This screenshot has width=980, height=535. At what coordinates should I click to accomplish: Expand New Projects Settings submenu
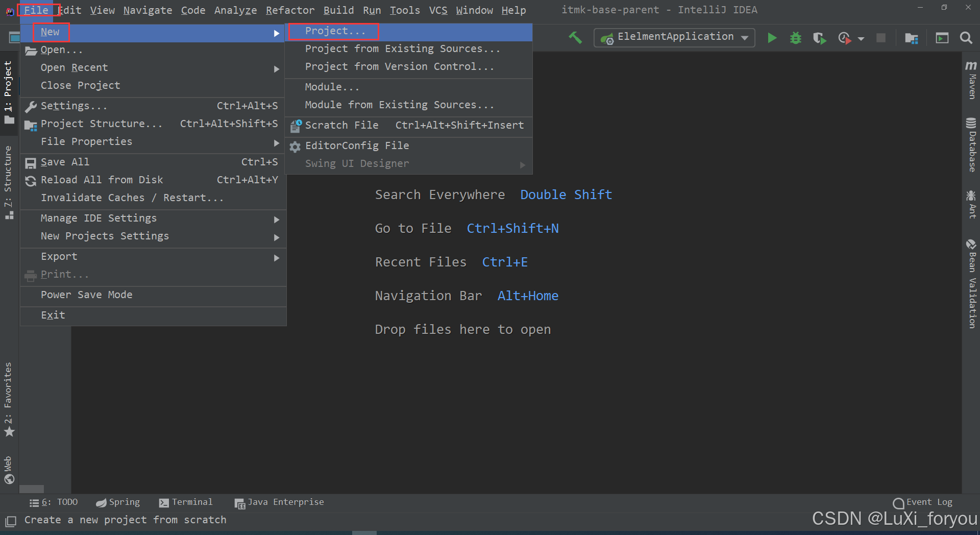(x=153, y=236)
